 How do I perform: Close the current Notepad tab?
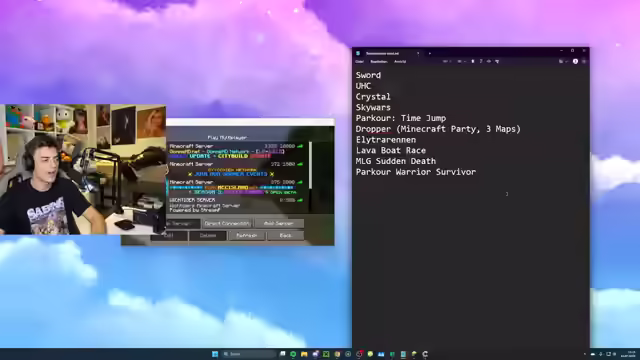(418, 53)
